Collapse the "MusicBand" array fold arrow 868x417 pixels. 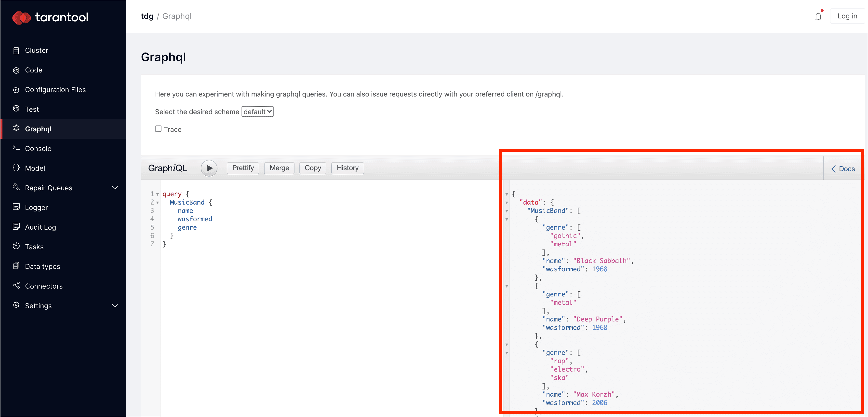pos(507,211)
